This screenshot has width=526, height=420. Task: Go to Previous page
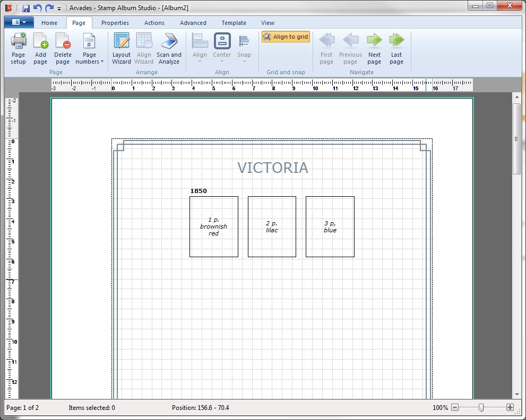pos(350,49)
